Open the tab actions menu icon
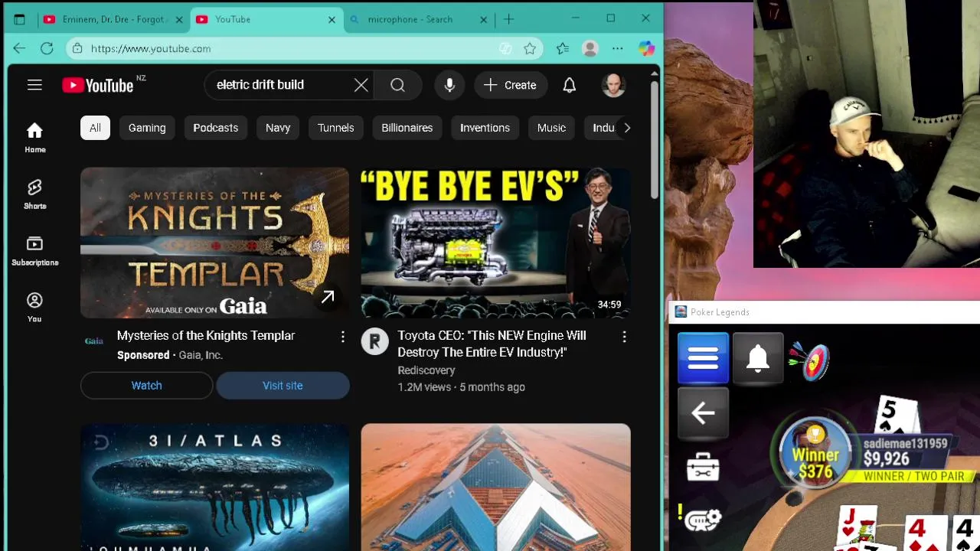980x551 pixels. pyautogui.click(x=19, y=19)
